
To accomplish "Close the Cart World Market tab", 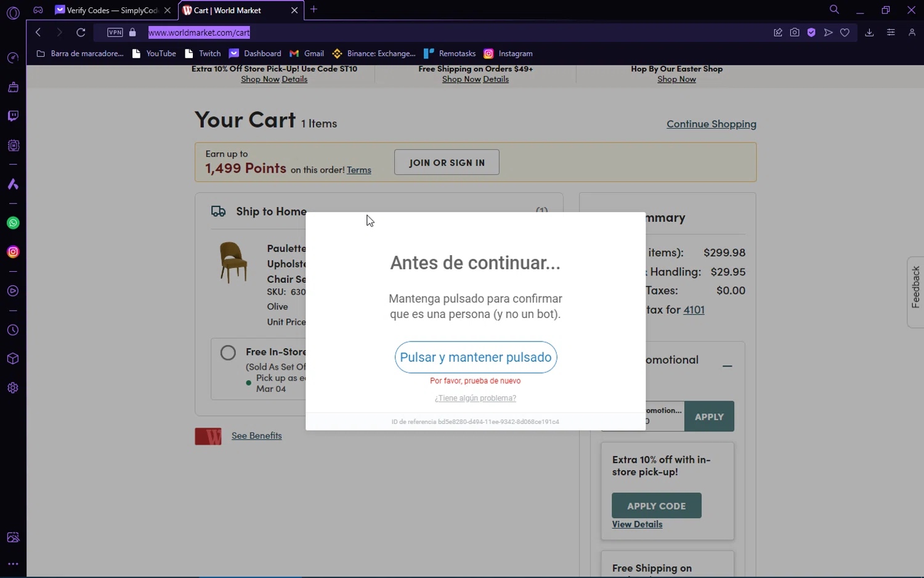I will (294, 10).
